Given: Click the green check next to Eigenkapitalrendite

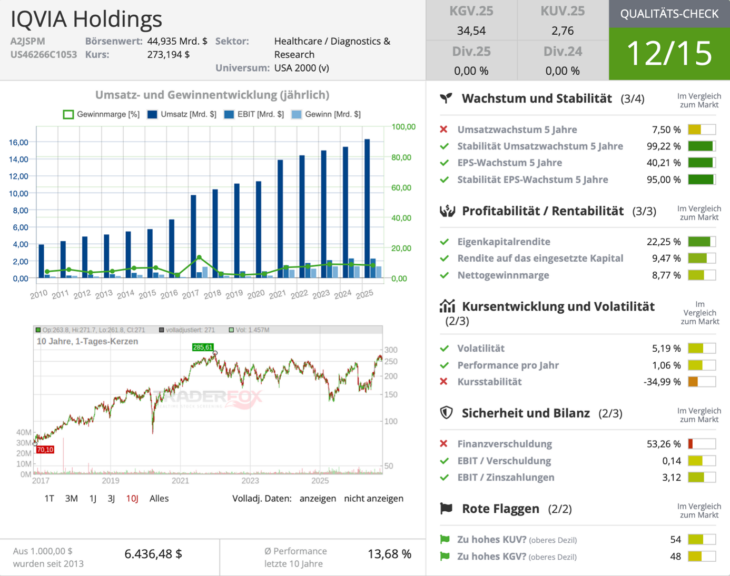Looking at the screenshot, I should click(444, 242).
